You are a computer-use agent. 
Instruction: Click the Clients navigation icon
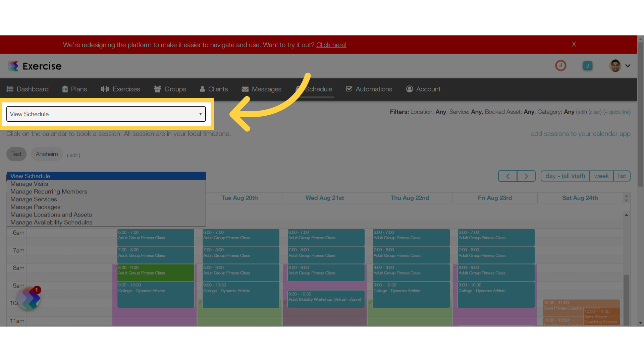(203, 89)
